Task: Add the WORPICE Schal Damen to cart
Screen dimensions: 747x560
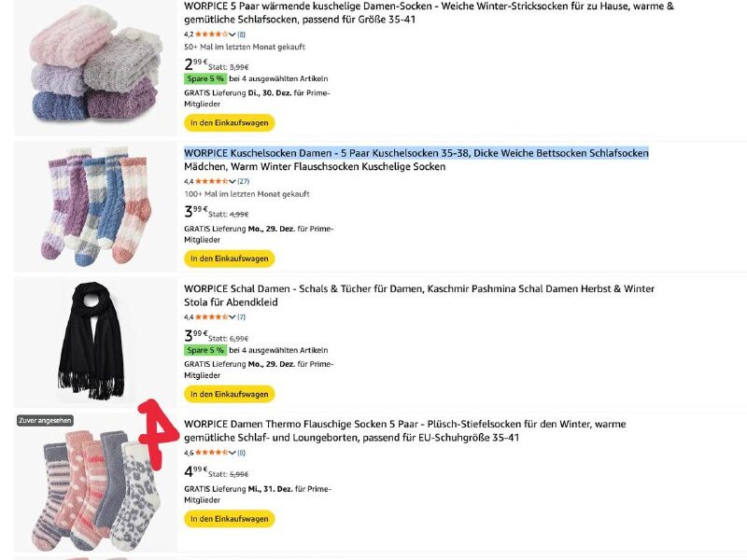Action: 229,394
